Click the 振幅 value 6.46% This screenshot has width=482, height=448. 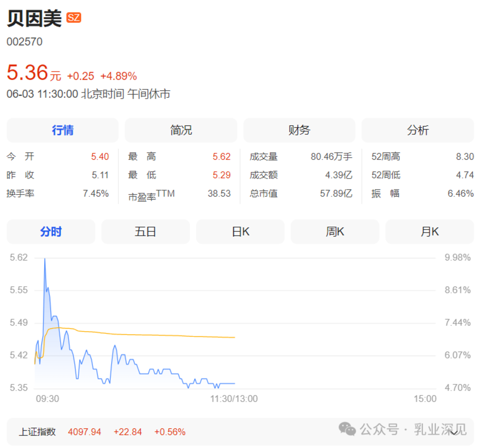click(461, 194)
